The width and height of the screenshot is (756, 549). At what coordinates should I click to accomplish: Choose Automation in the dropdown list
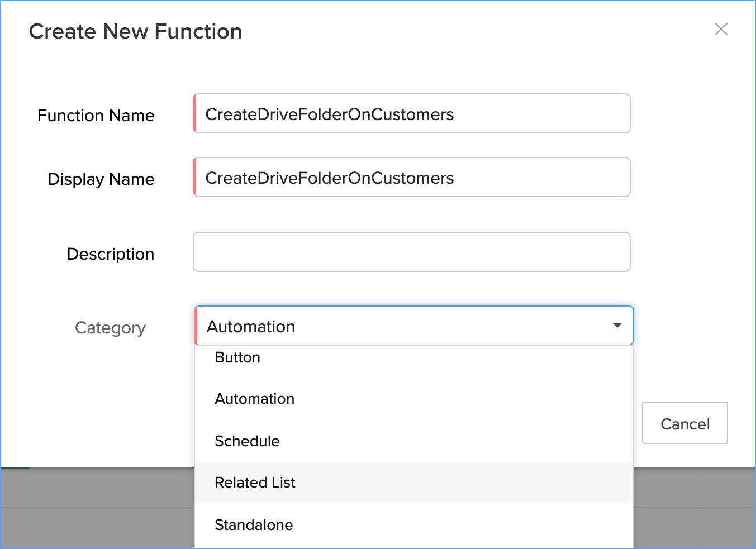255,399
